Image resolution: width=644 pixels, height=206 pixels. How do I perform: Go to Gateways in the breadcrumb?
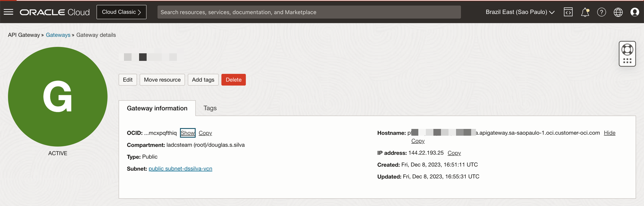[58, 35]
